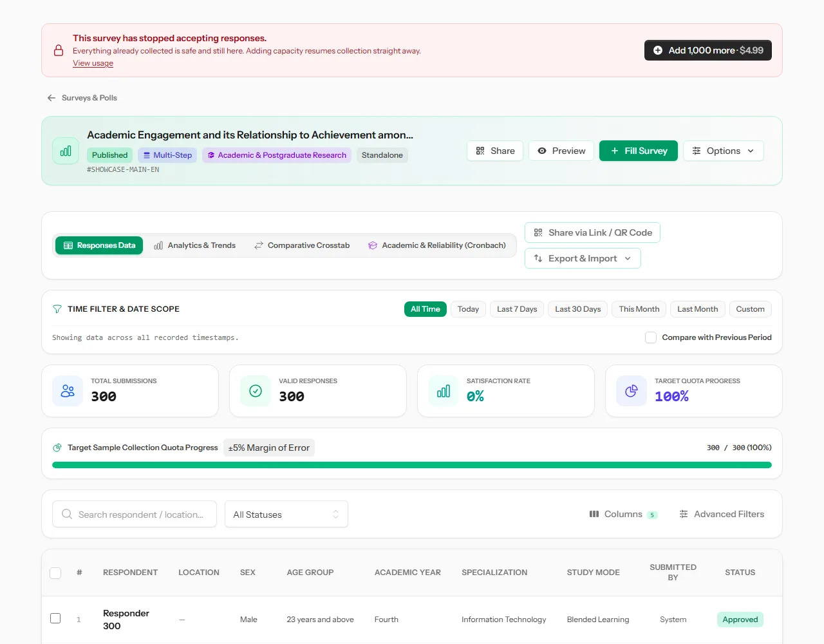Click the Fill Survey button
Screen dimensions: 824x644
(x=639, y=151)
